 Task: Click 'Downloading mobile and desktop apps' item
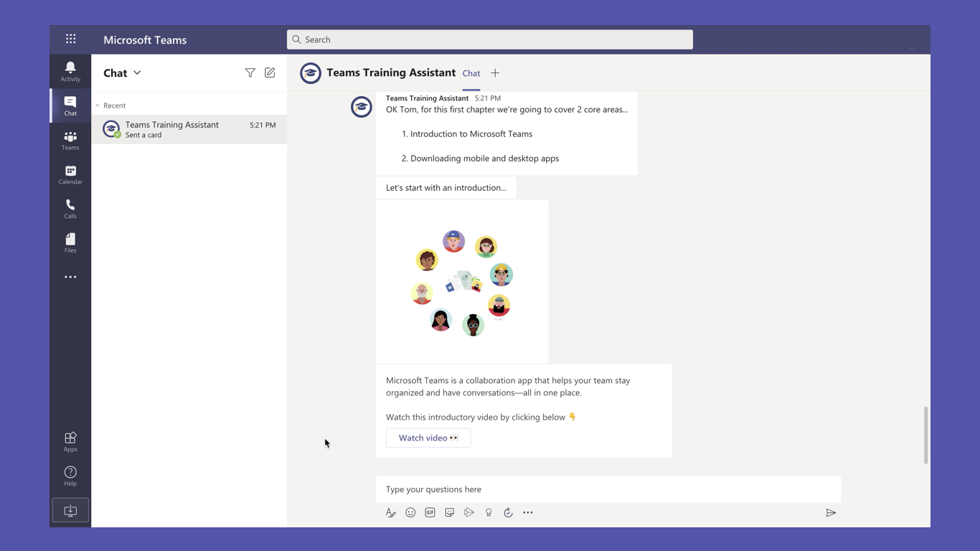(484, 159)
